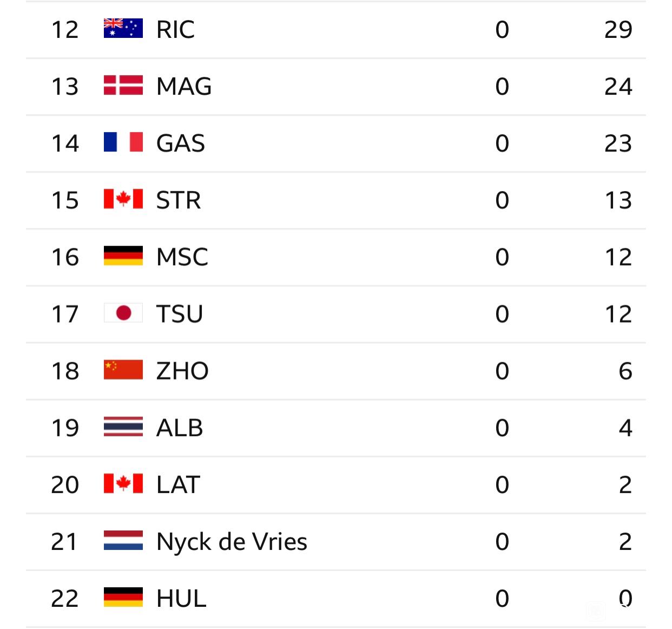
Task: Click RIC's points value 29
Action: (618, 29)
